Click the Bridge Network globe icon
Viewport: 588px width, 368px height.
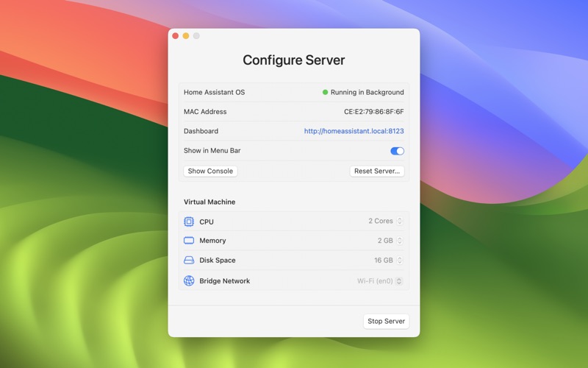pyautogui.click(x=189, y=280)
